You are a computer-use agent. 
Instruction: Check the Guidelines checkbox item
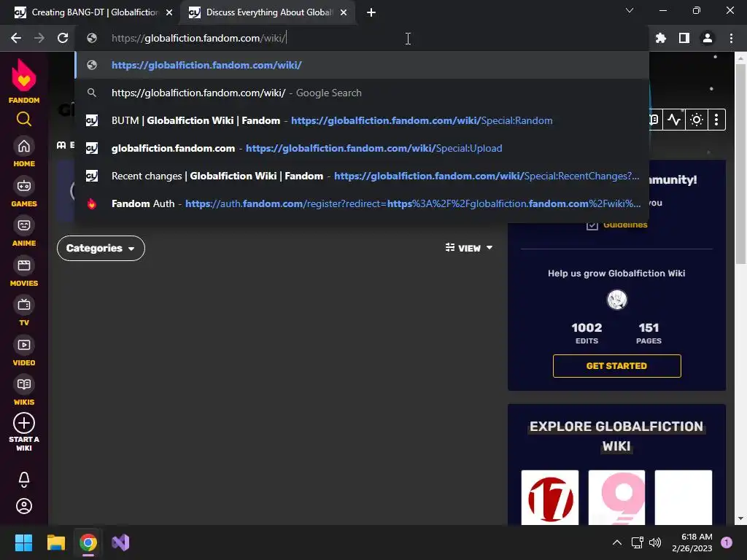point(592,225)
